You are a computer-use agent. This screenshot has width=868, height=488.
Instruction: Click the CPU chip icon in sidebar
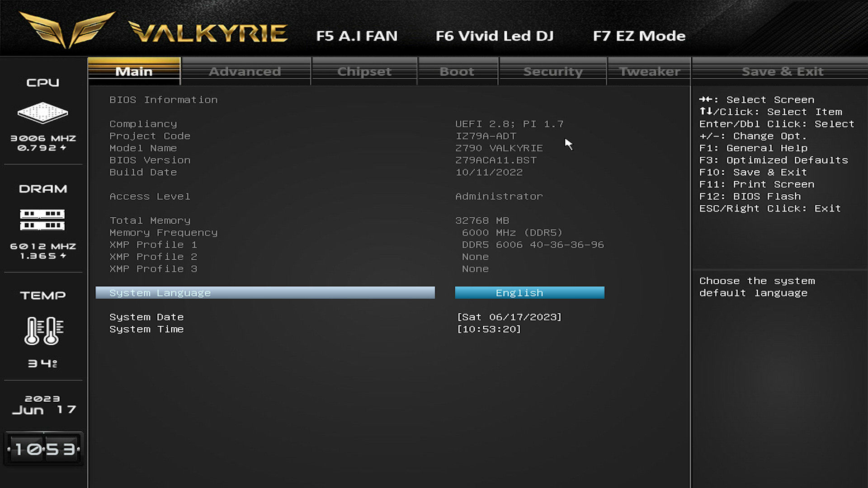tap(42, 113)
